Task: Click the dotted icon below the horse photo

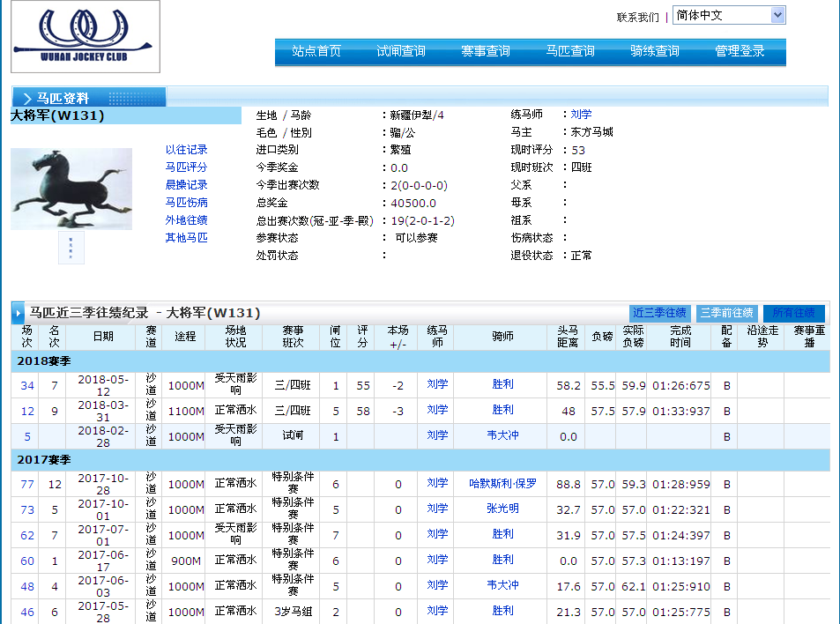Action: tap(71, 247)
